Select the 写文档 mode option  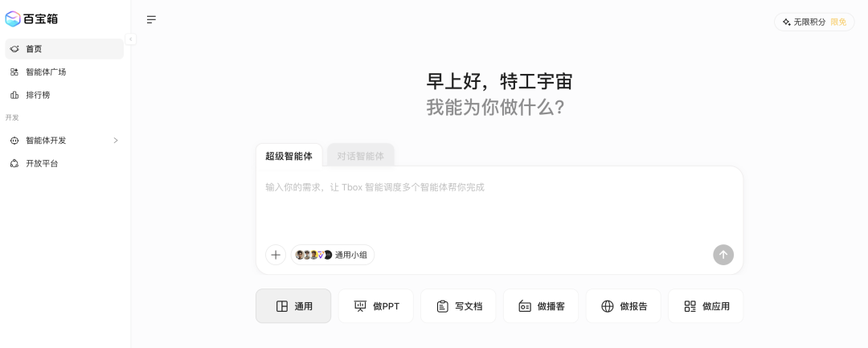[458, 306]
